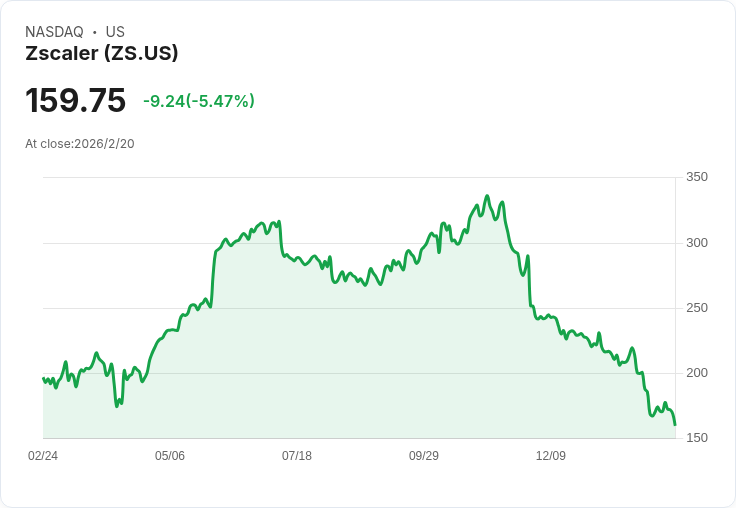
Task: Click the 300 y-axis price label
Action: click(x=697, y=243)
